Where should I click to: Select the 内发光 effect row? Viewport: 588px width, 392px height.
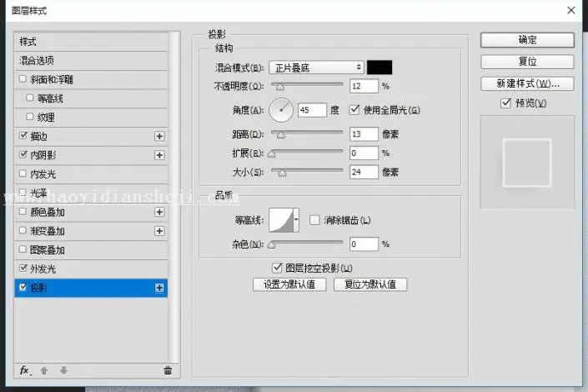point(91,174)
